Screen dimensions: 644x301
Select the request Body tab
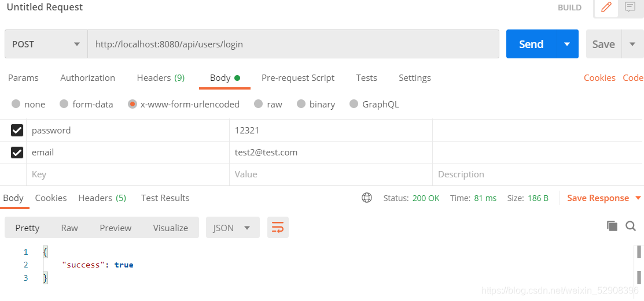pyautogui.click(x=225, y=78)
